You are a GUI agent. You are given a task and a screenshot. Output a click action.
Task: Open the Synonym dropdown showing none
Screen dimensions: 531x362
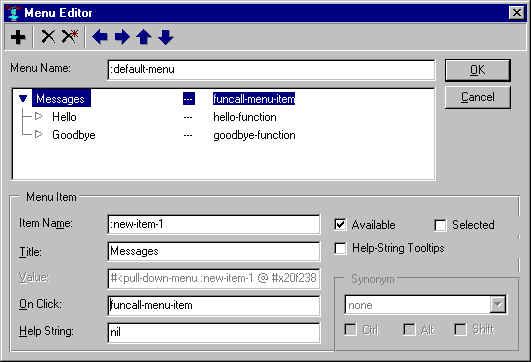tap(498, 305)
